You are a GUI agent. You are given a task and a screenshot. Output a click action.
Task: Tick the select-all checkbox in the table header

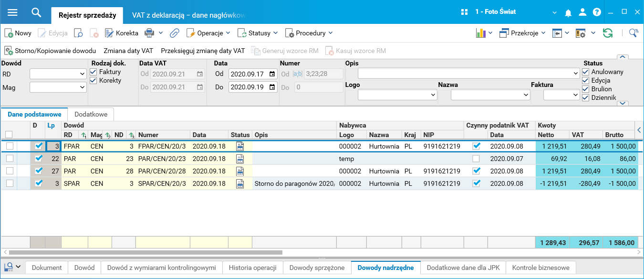click(x=9, y=135)
